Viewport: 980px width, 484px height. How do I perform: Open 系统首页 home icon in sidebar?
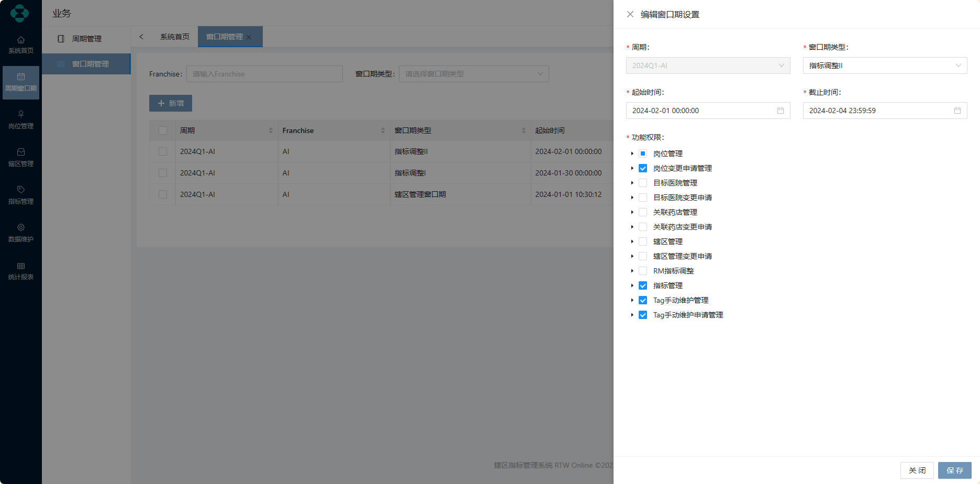tap(21, 40)
